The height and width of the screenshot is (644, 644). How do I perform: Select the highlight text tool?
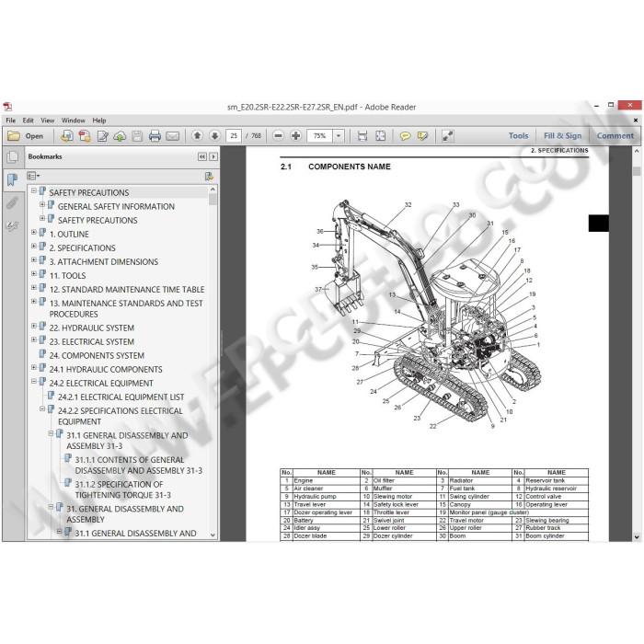(422, 136)
